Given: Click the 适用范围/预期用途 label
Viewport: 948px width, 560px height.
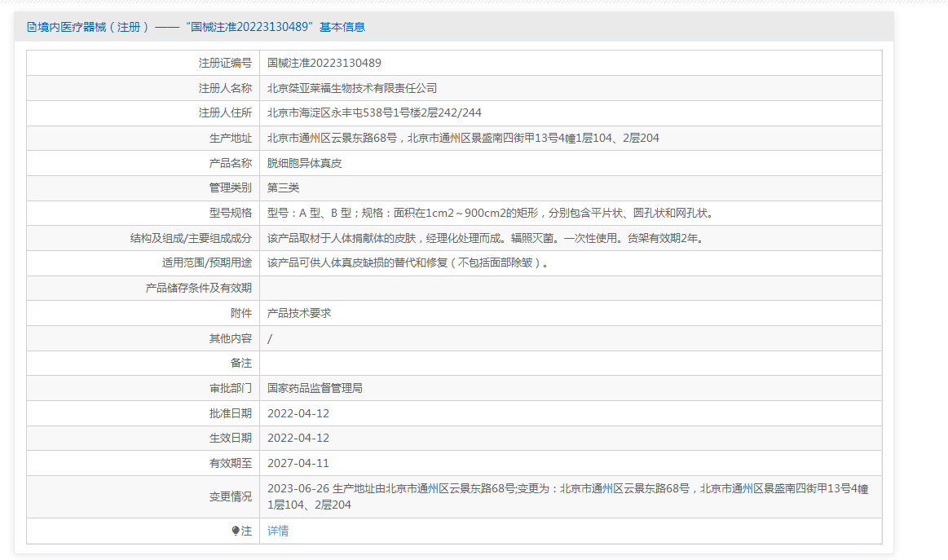Looking at the screenshot, I should [207, 263].
